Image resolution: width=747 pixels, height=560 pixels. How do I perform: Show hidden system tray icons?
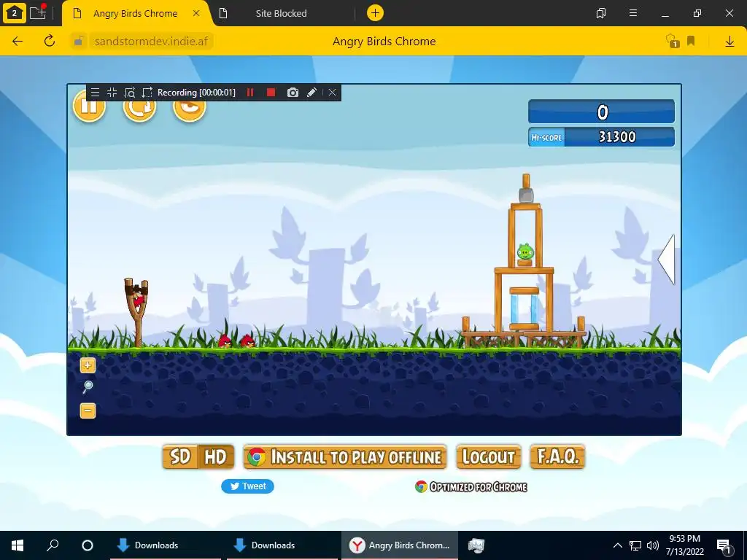pyautogui.click(x=617, y=545)
